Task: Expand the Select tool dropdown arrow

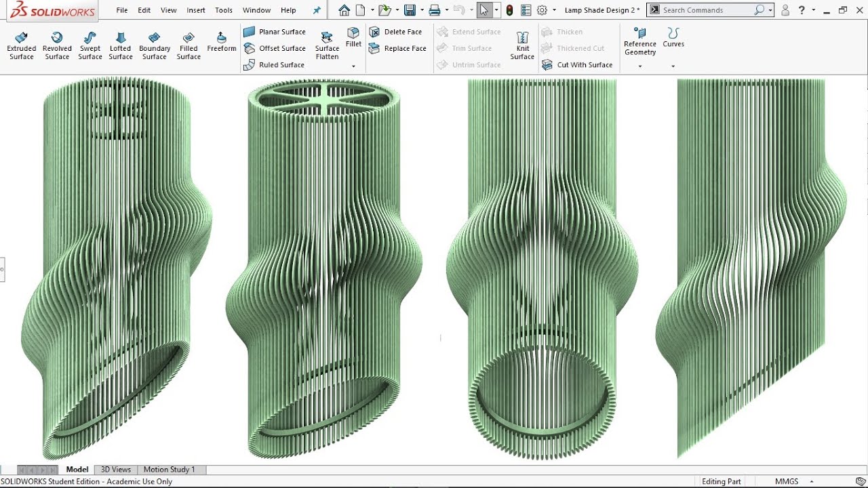Action: click(496, 10)
